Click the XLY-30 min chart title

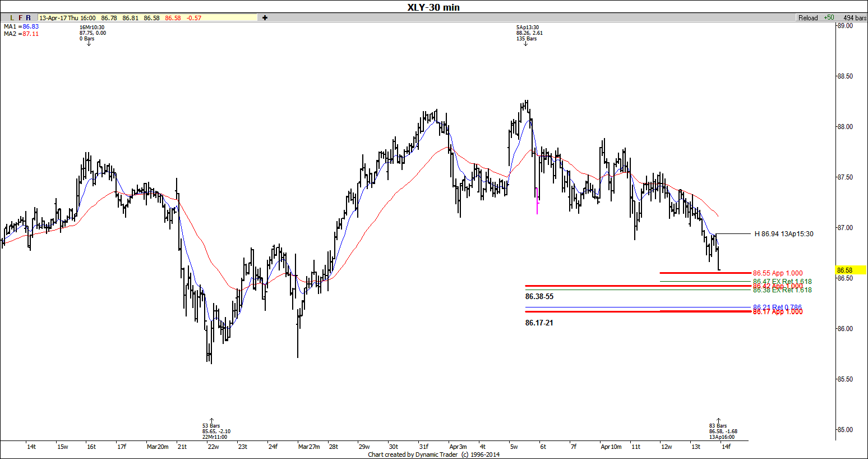click(433, 7)
